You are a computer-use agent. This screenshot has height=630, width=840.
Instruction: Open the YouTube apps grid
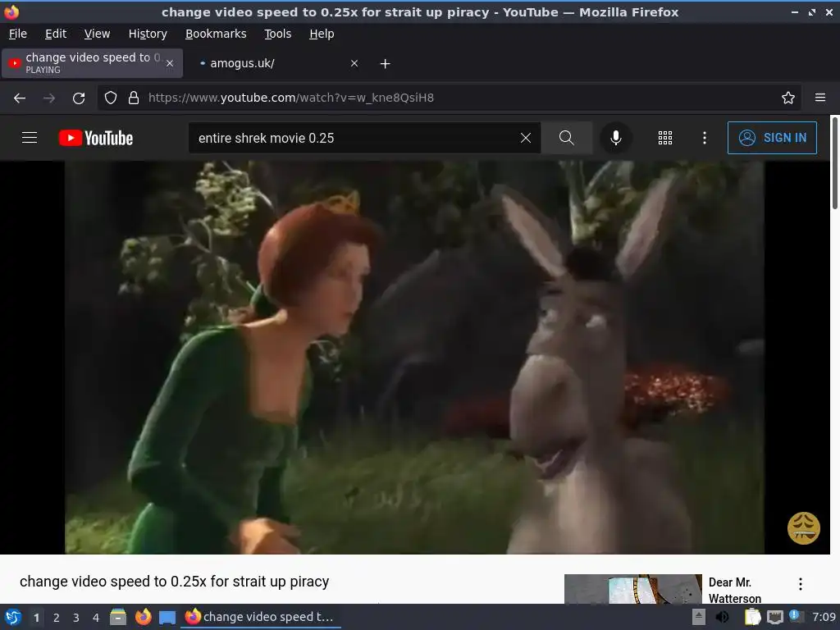point(664,138)
